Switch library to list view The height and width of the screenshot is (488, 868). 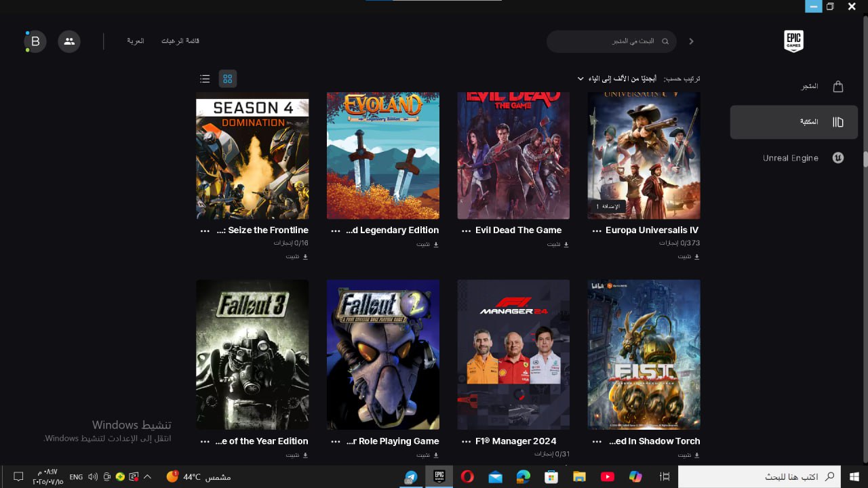point(205,79)
